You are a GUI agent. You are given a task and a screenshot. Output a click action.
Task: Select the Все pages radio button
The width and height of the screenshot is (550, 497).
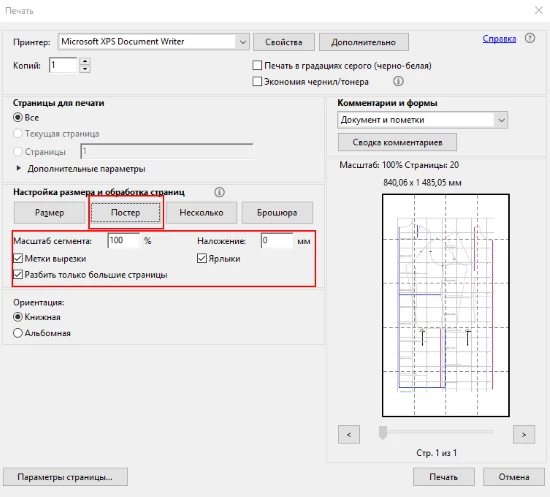click(x=18, y=117)
